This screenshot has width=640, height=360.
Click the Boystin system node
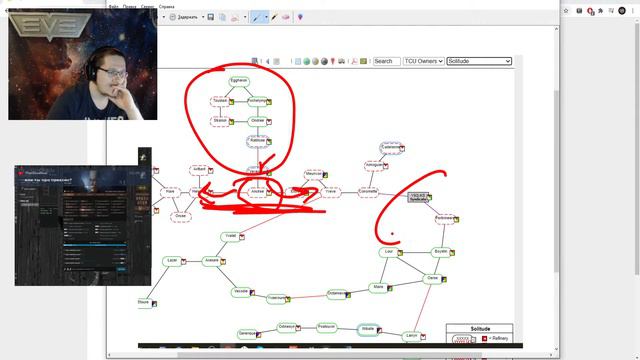click(441, 252)
